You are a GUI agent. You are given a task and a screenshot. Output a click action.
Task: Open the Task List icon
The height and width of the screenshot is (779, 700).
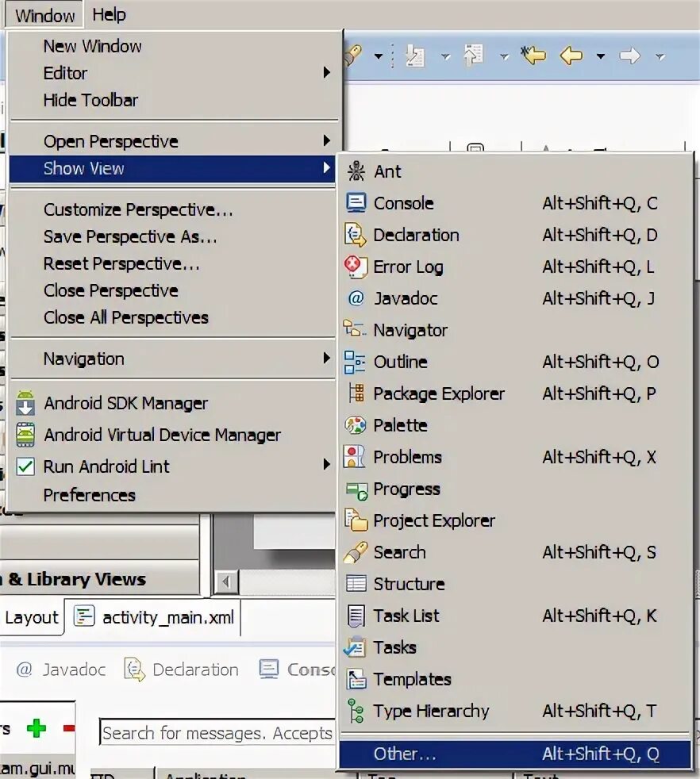pyautogui.click(x=356, y=616)
